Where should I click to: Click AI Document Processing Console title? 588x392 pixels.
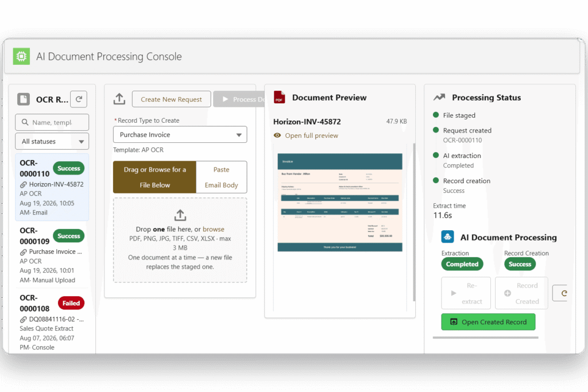109,56
